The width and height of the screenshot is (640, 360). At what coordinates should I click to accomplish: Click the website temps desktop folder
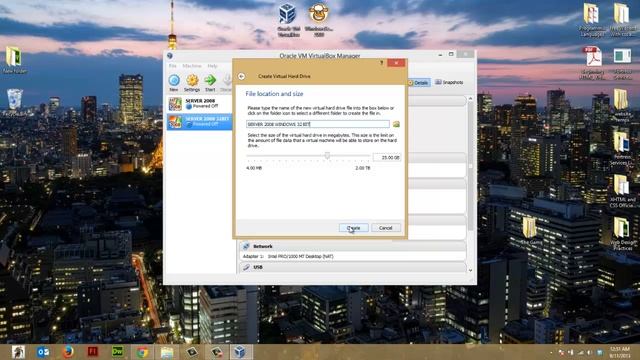621,105
